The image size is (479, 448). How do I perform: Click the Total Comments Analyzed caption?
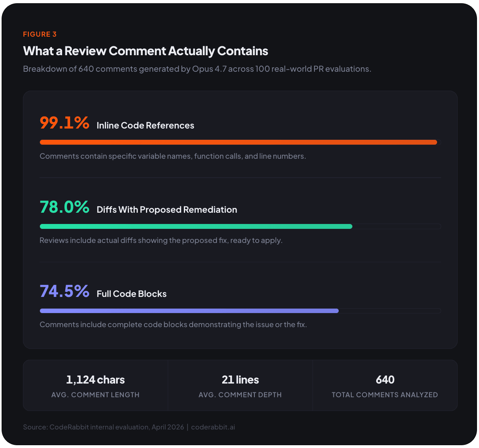385,395
